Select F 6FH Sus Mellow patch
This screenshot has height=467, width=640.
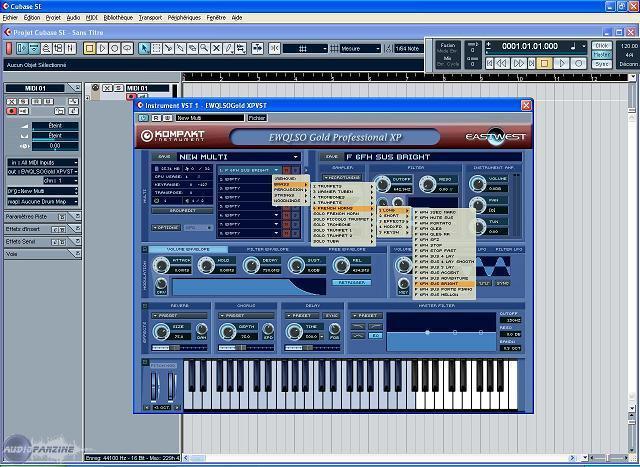point(443,294)
